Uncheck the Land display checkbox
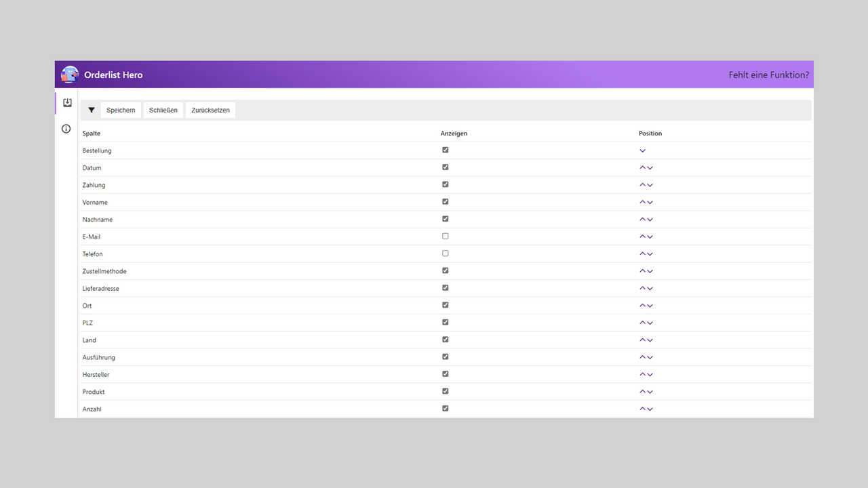 (x=446, y=340)
